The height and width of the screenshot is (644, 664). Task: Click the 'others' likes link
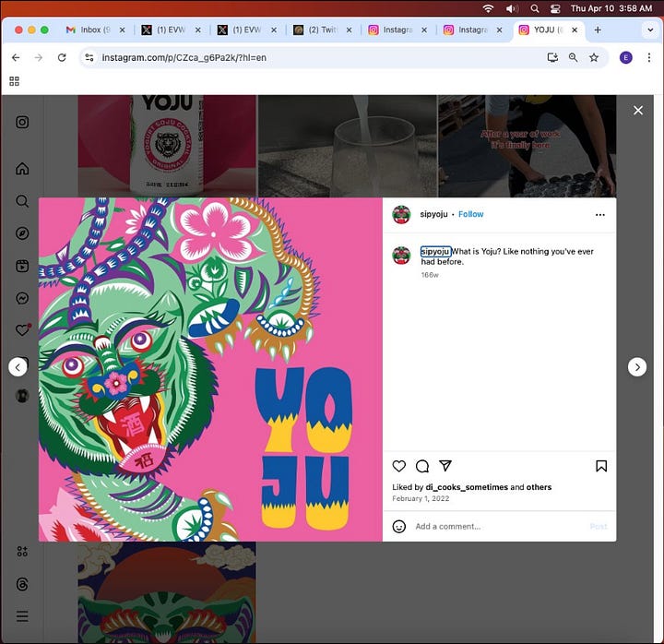539,487
